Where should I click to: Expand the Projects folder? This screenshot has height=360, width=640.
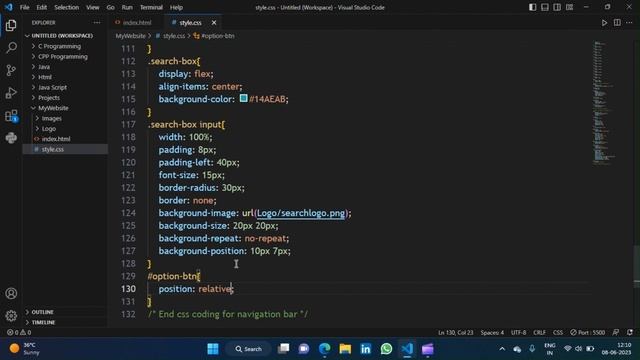(49, 98)
